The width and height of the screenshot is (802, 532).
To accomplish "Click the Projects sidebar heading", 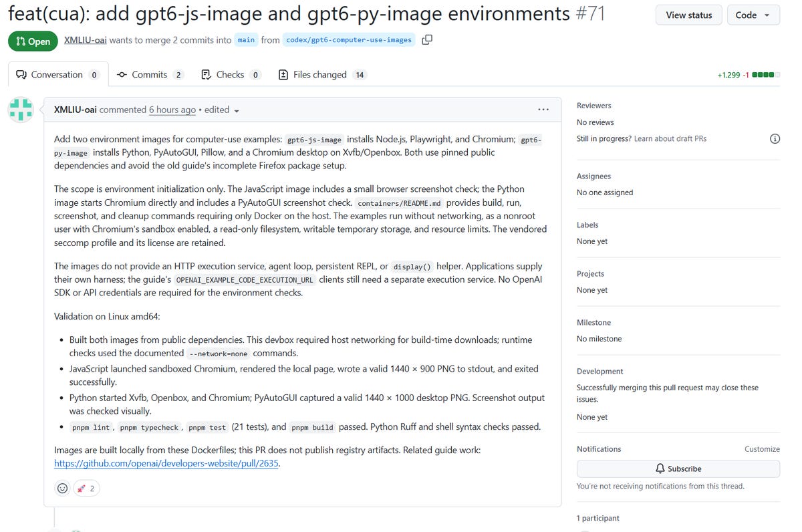I will (x=590, y=274).
